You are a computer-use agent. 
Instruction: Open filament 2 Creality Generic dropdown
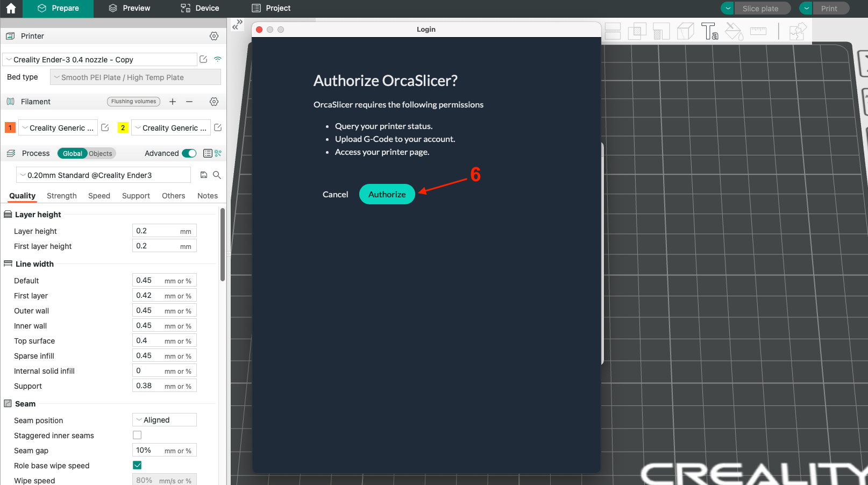coord(171,127)
